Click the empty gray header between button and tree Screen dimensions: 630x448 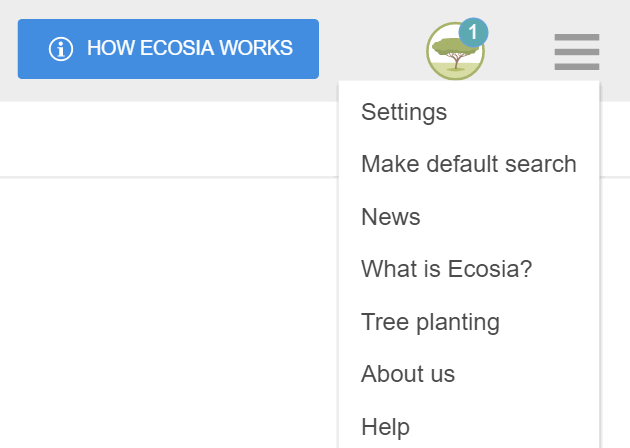tap(372, 48)
